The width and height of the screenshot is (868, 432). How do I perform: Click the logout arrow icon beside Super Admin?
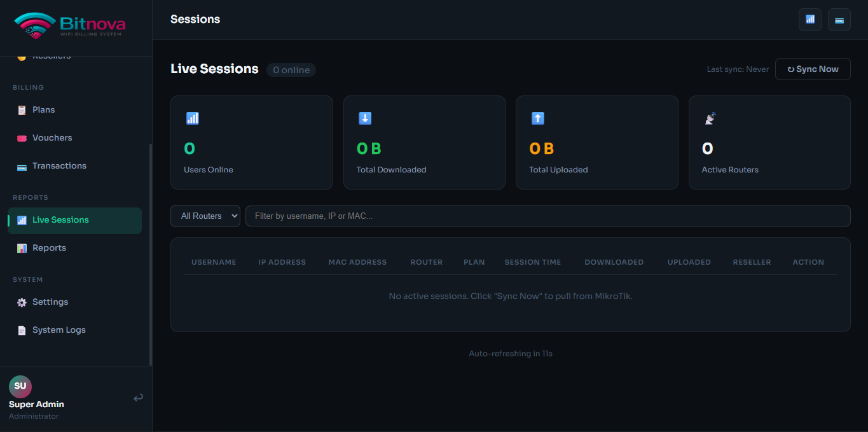[138, 398]
